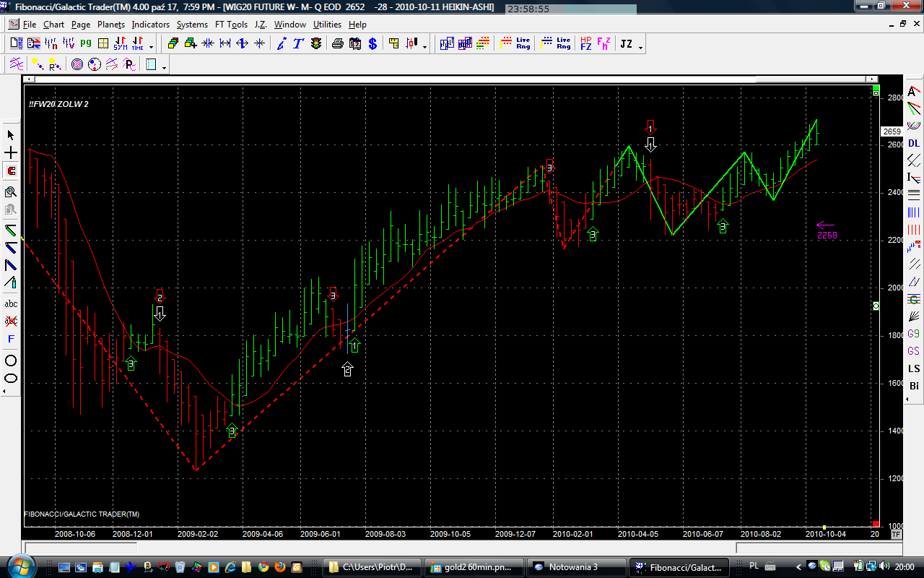
Task: Toggle the red magnet snap tool
Action: [11, 171]
